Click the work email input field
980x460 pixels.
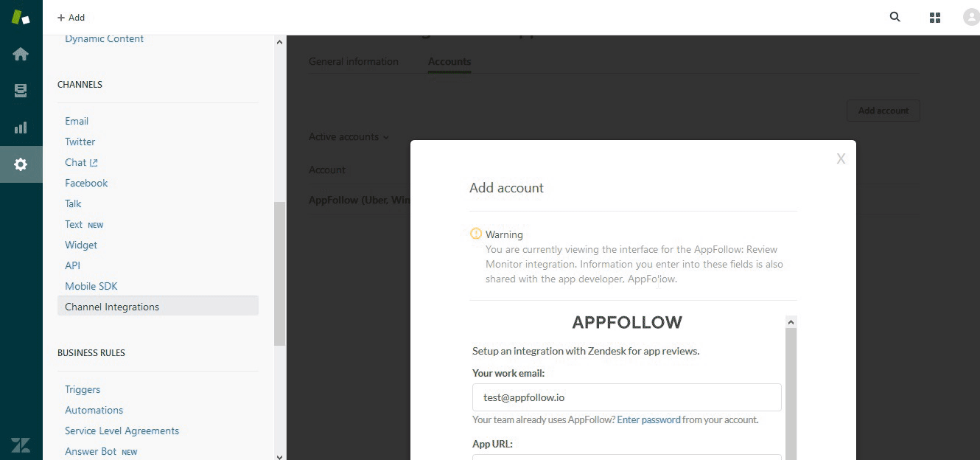point(626,397)
